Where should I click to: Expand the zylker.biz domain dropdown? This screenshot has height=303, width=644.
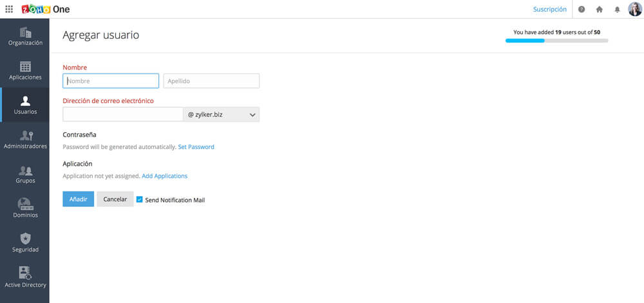click(221, 115)
